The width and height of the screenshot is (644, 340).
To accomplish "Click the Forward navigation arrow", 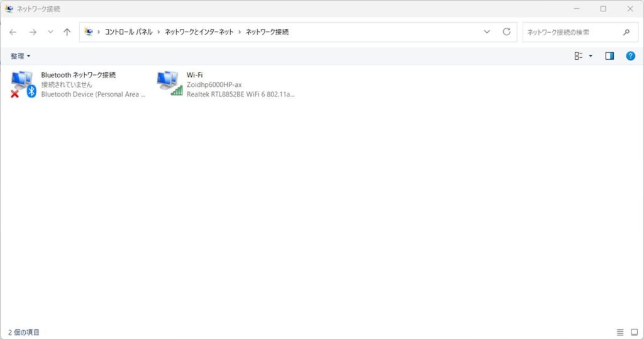I will point(33,32).
